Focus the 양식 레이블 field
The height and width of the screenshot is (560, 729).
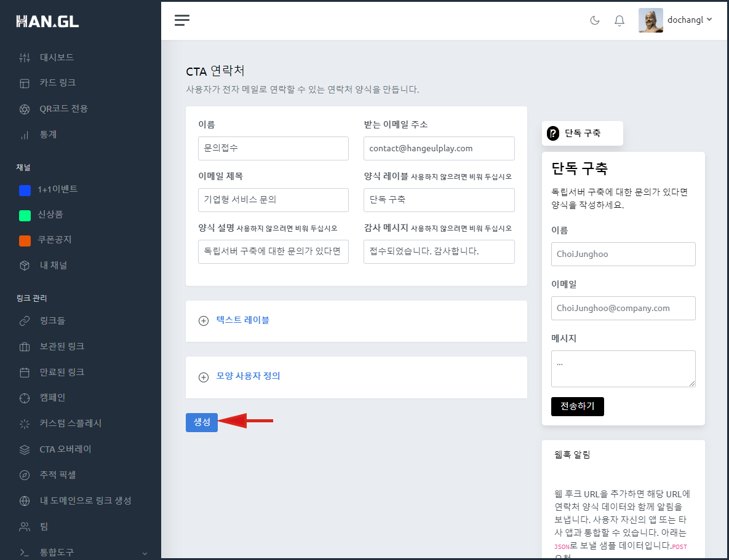point(439,200)
